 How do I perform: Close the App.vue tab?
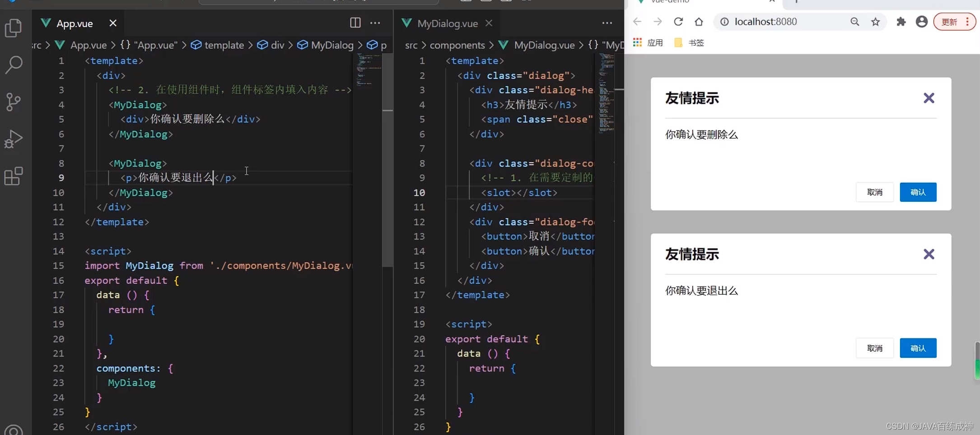coord(113,23)
